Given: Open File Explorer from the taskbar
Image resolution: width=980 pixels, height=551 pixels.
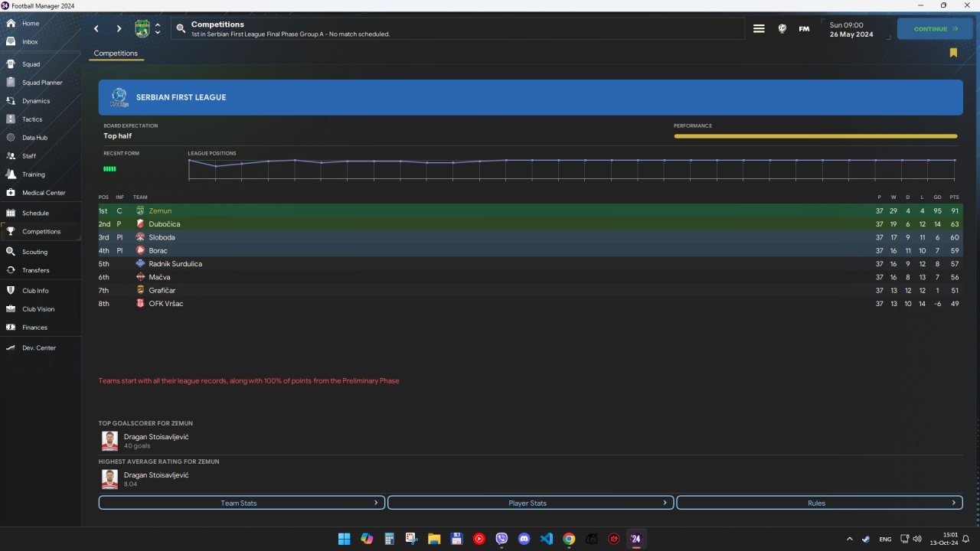Looking at the screenshot, I should click(434, 539).
